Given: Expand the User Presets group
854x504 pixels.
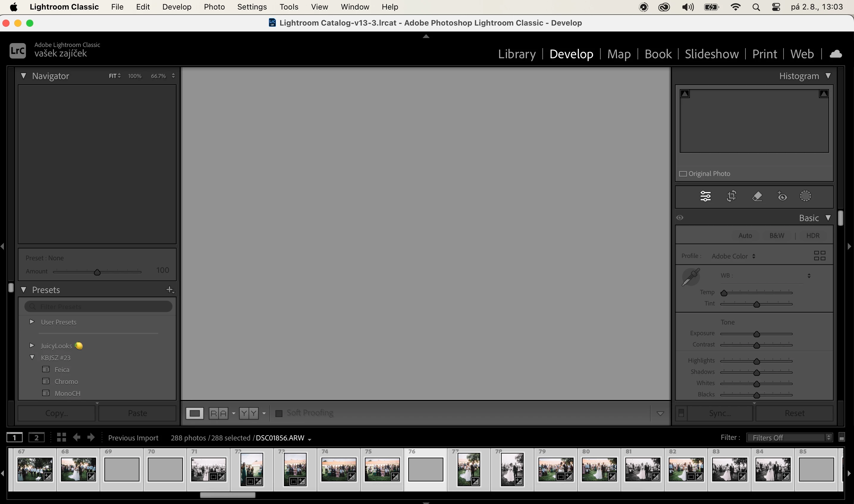Looking at the screenshot, I should [x=32, y=322].
